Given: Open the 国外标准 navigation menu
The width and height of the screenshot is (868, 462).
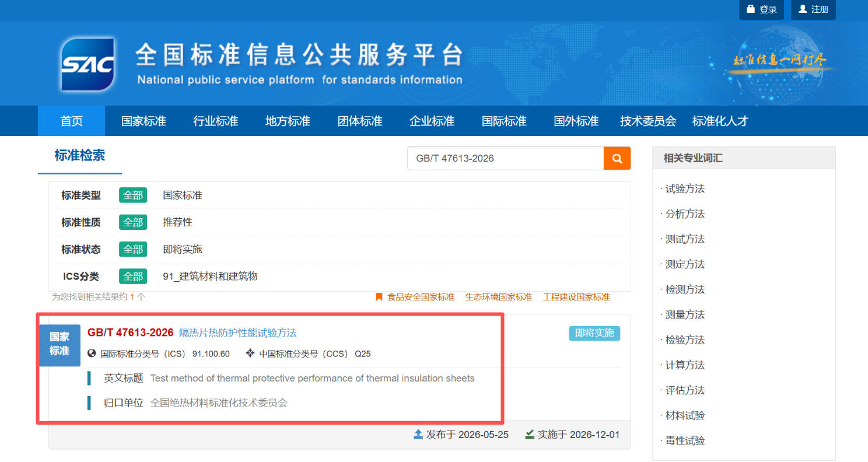Looking at the screenshot, I should pyautogui.click(x=576, y=121).
